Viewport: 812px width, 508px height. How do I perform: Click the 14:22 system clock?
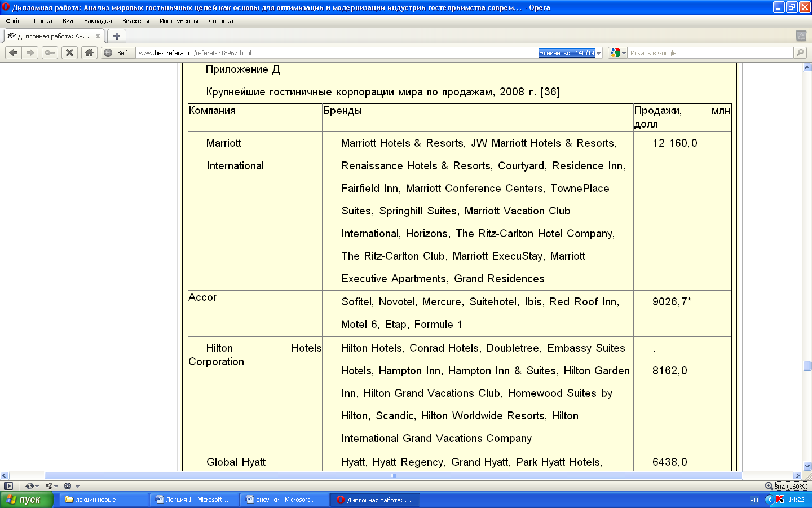[x=796, y=500]
